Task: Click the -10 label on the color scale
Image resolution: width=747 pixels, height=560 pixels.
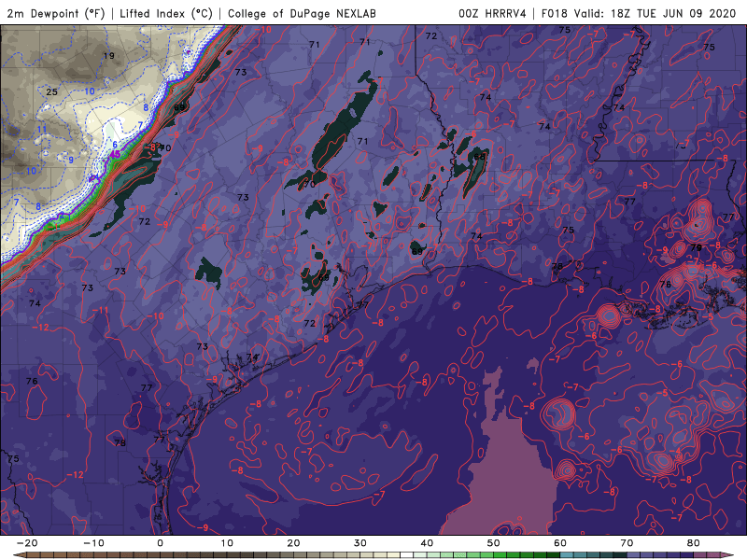Action: (x=93, y=543)
